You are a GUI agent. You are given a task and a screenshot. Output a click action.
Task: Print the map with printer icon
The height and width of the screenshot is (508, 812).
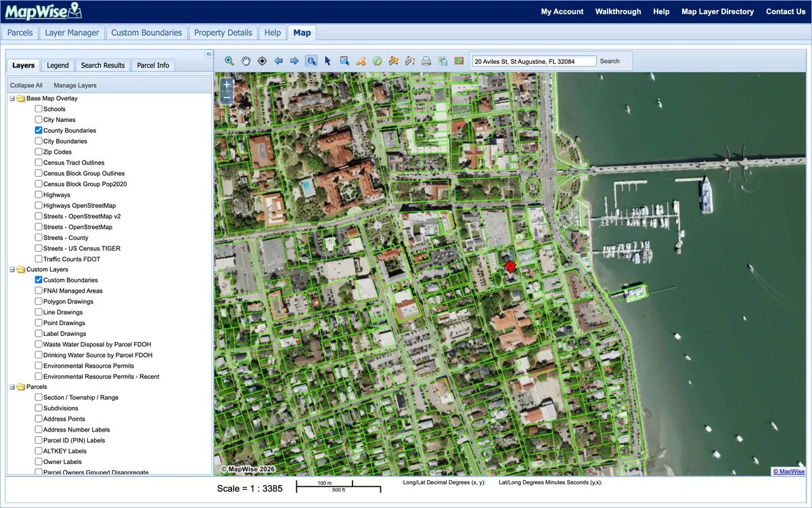[426, 61]
